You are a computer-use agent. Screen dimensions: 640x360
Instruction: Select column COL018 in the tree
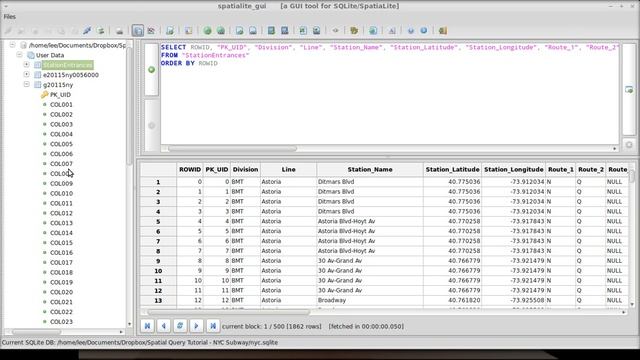[x=61, y=272]
